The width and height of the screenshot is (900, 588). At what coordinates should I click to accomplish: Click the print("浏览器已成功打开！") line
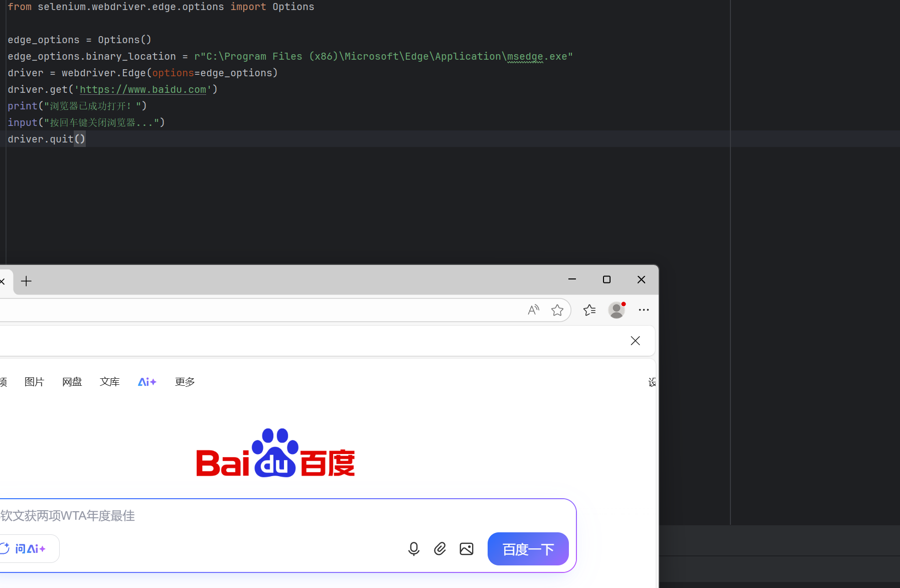coord(77,106)
